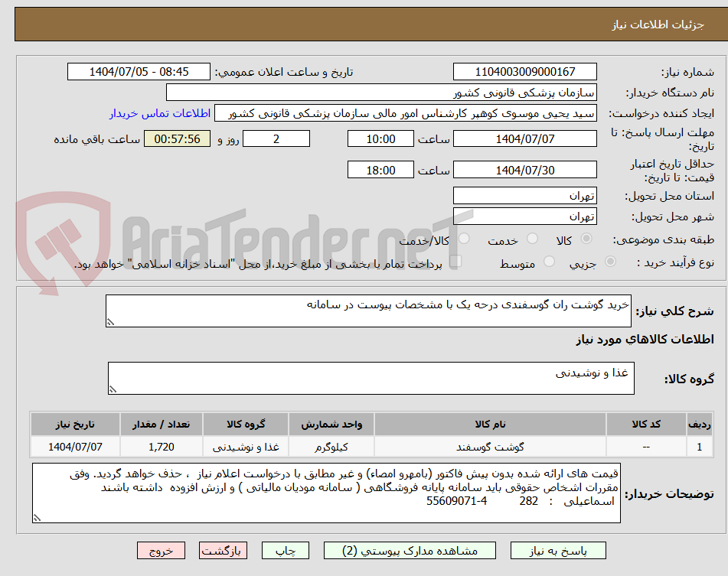Click the resize grip of گروه کالا box
Viewport: 728px width, 576px height.
point(113,389)
